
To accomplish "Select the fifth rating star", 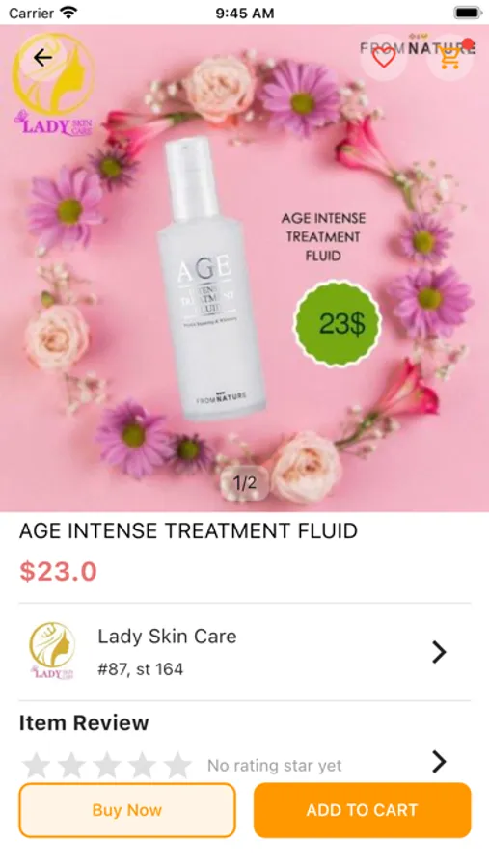I will click(x=177, y=765).
